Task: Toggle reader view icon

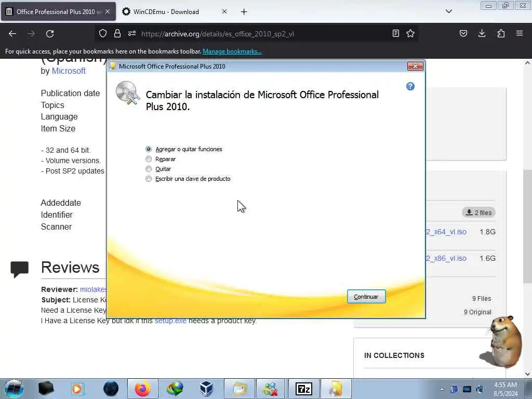Action: pyautogui.click(x=395, y=33)
